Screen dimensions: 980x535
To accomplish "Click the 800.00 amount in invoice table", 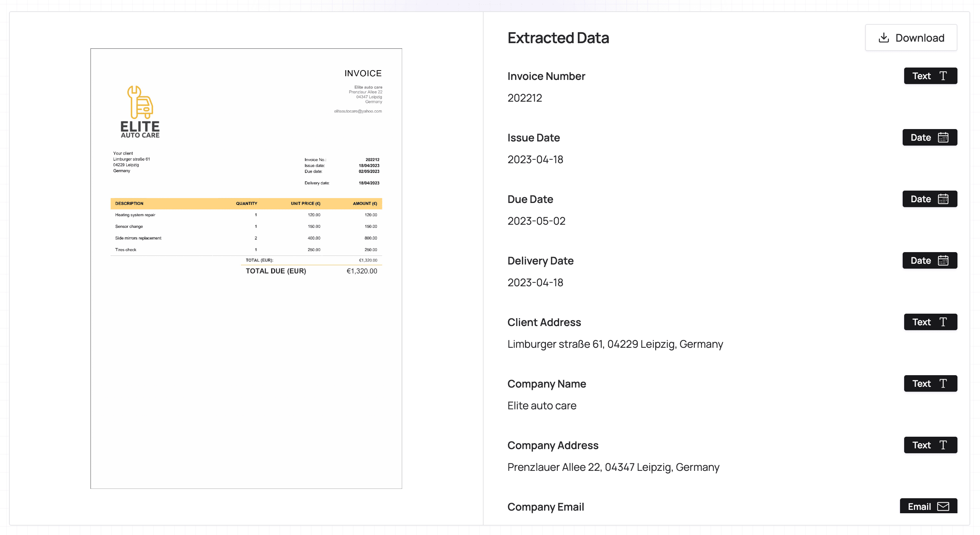I will [x=371, y=238].
